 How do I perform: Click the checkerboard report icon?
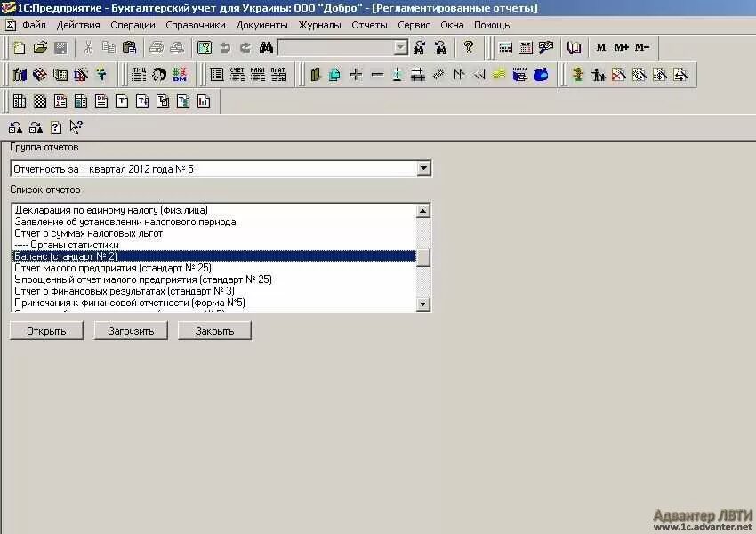click(40, 101)
